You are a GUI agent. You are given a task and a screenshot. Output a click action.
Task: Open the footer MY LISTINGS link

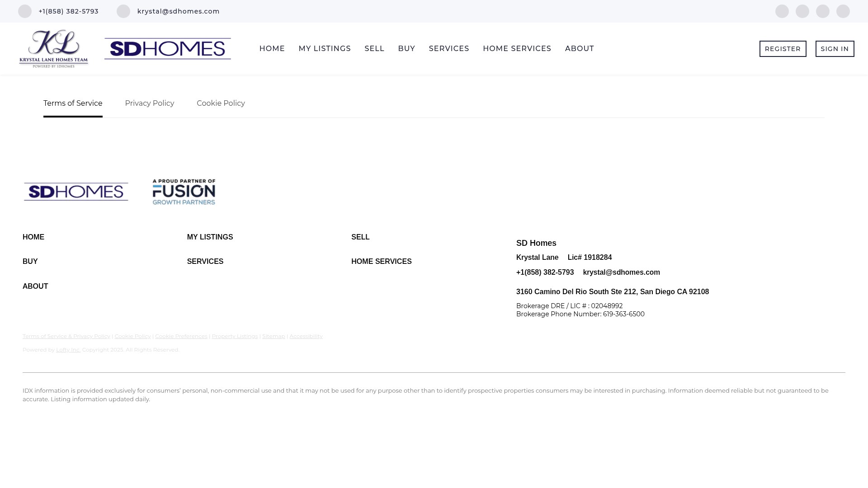click(x=210, y=237)
